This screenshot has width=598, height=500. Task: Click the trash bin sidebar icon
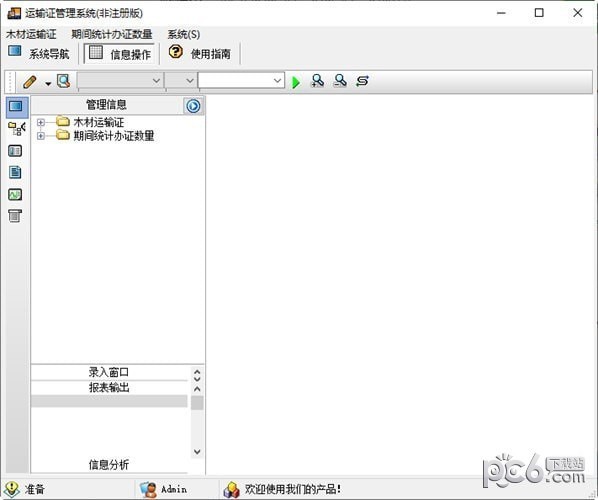click(15, 216)
